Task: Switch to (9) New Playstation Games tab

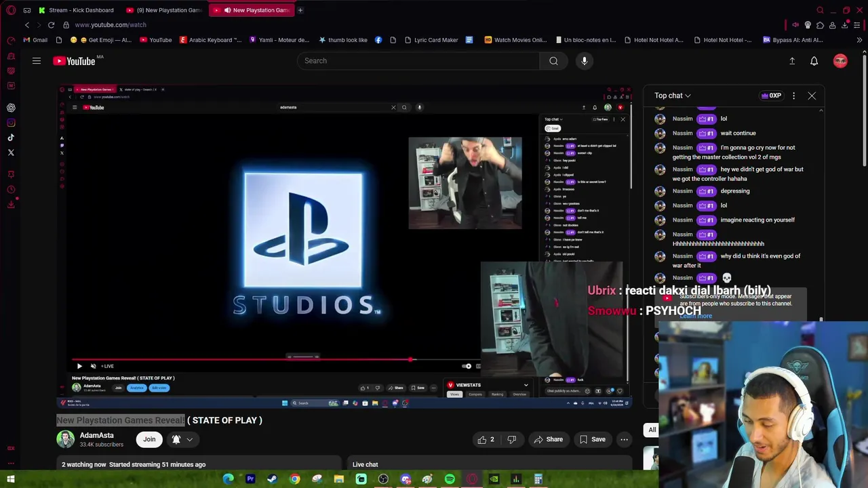Action: (165, 10)
